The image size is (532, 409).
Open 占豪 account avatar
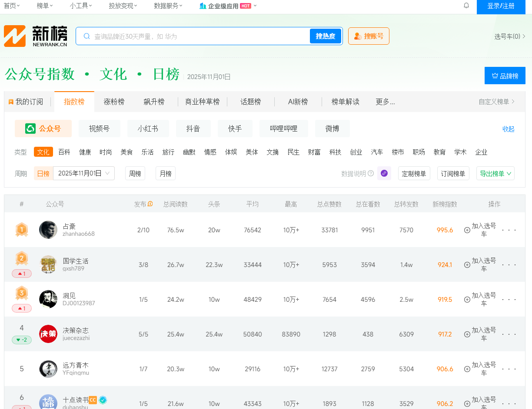click(48, 230)
